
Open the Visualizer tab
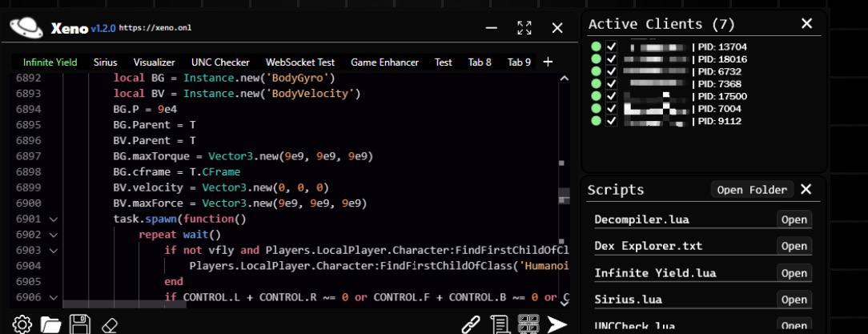(x=154, y=62)
